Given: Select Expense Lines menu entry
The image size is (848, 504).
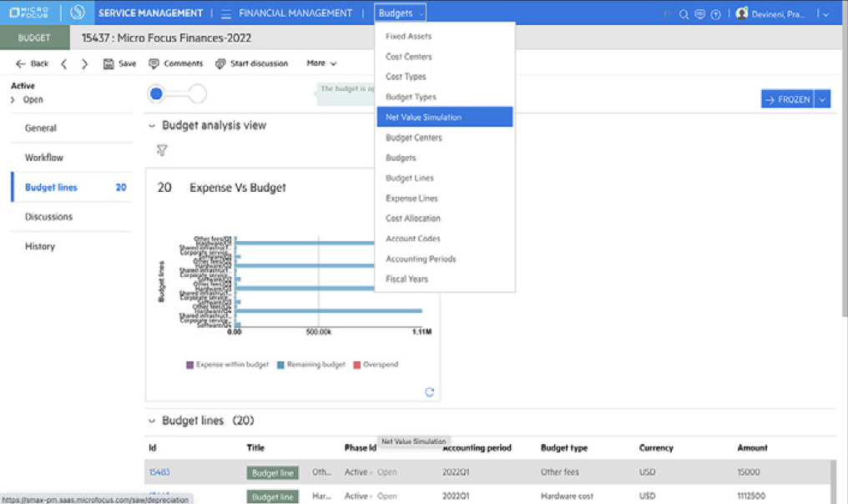Looking at the screenshot, I should (445, 198).
